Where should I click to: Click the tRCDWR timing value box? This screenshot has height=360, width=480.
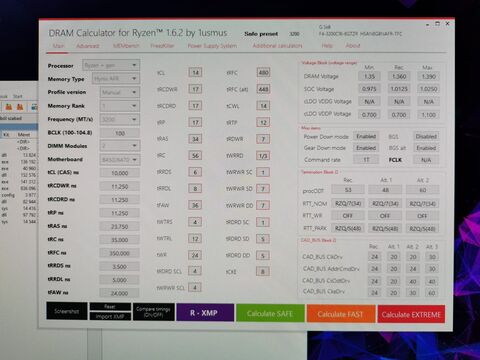[x=195, y=89]
